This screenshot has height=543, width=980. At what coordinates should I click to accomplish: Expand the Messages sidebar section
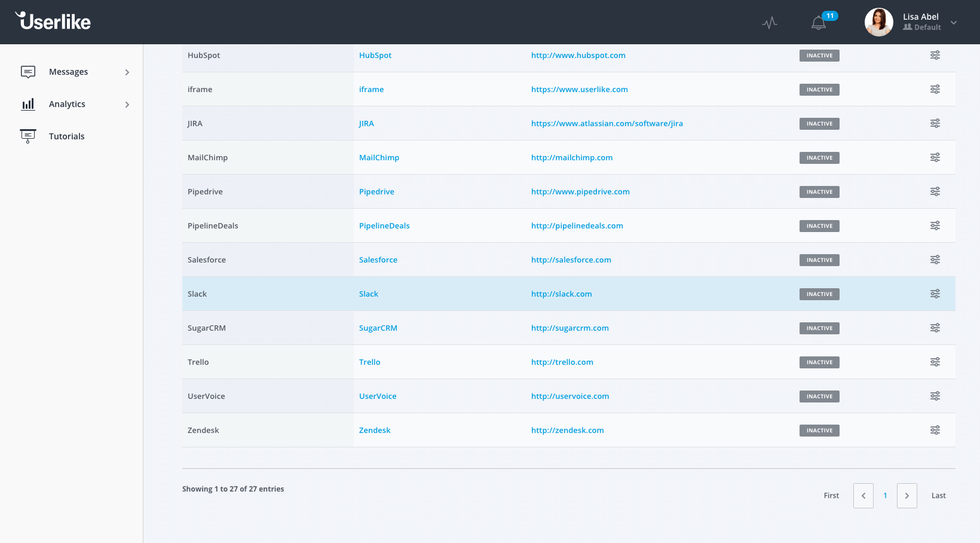coord(127,72)
